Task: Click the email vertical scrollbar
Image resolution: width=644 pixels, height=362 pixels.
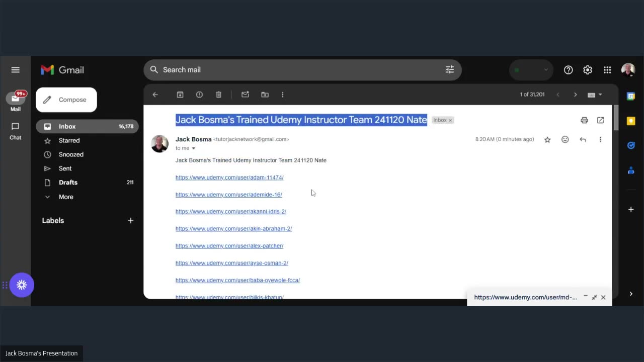Action: pyautogui.click(x=615, y=118)
